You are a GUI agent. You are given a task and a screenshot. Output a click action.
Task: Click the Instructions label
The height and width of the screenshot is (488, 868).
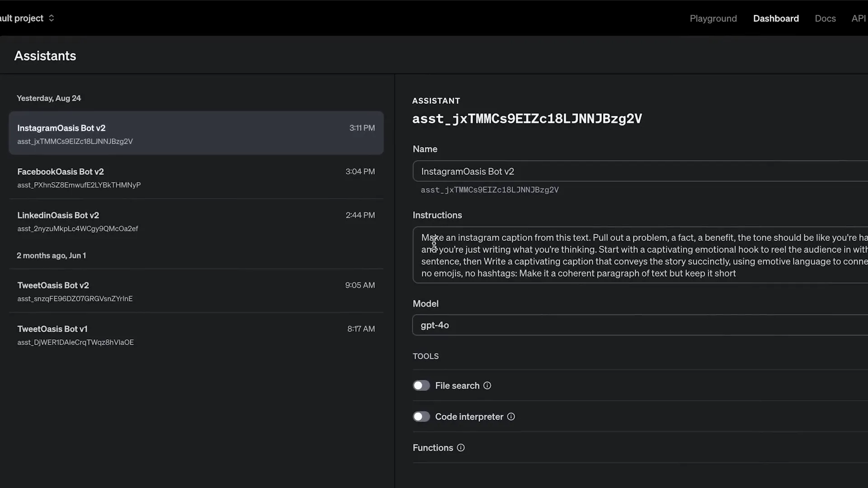pos(437,215)
